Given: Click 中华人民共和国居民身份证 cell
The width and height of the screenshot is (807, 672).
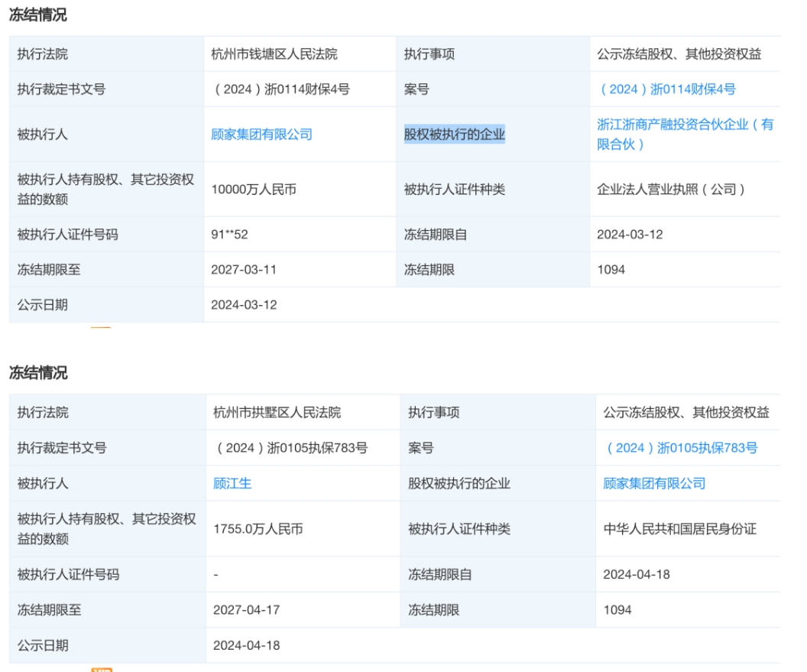Looking at the screenshot, I should pyautogui.click(x=680, y=529).
